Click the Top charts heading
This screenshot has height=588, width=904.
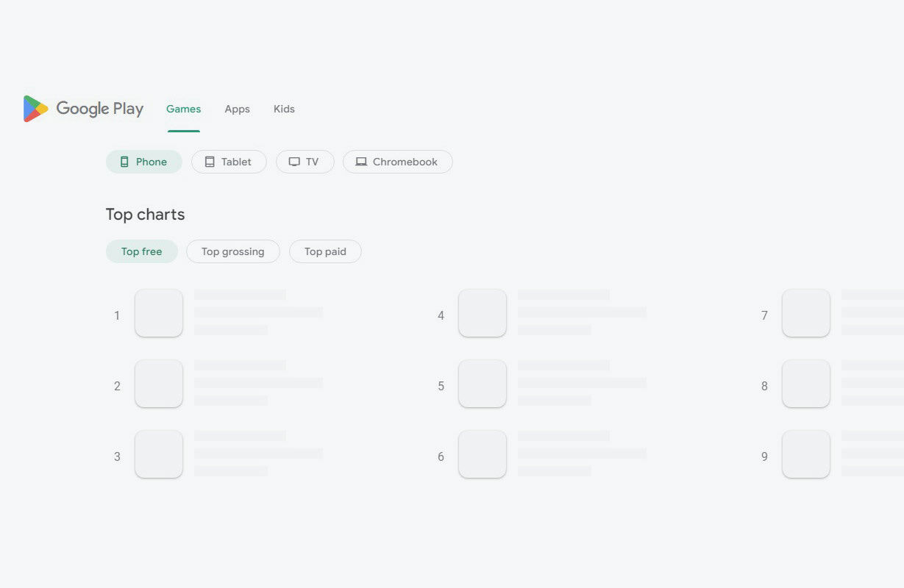click(145, 215)
